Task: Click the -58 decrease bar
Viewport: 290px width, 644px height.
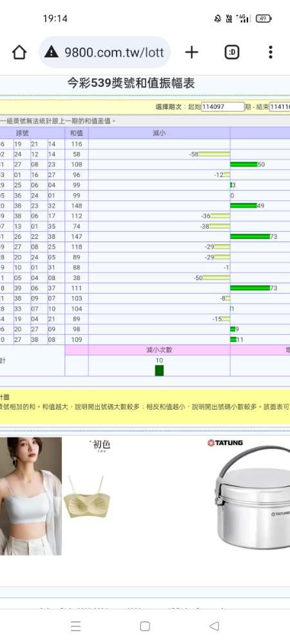Action: tap(214, 155)
